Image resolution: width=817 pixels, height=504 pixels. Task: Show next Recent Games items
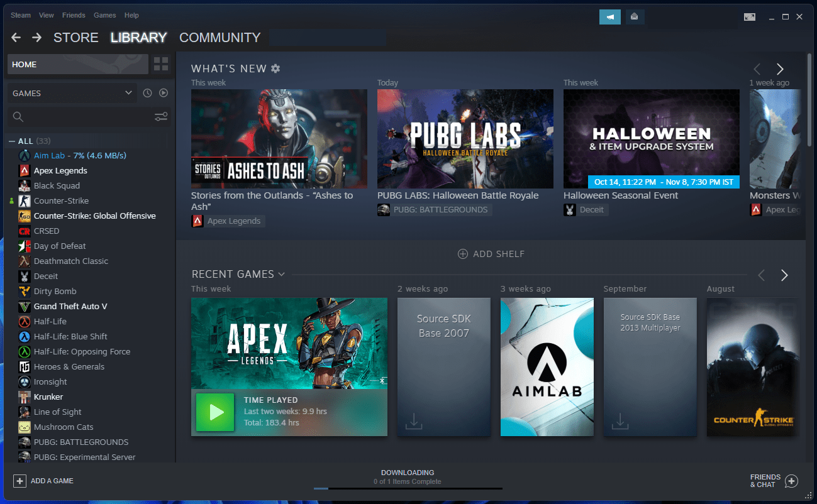784,275
